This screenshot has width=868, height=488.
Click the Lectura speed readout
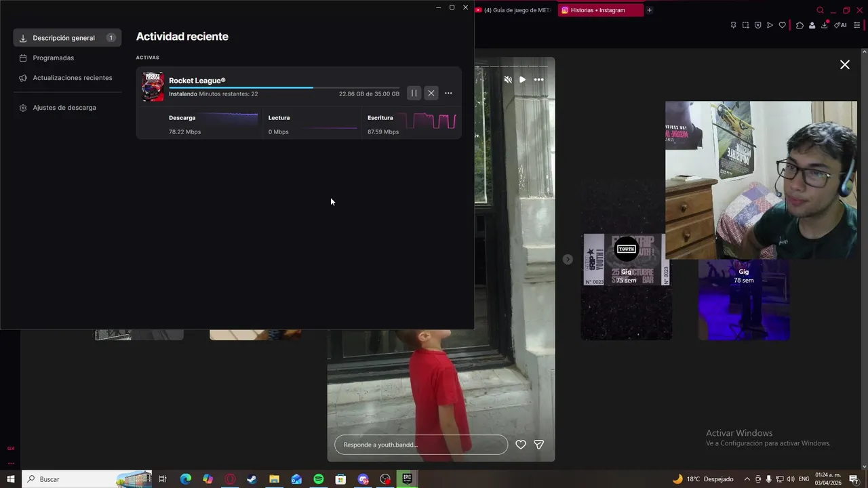278,132
